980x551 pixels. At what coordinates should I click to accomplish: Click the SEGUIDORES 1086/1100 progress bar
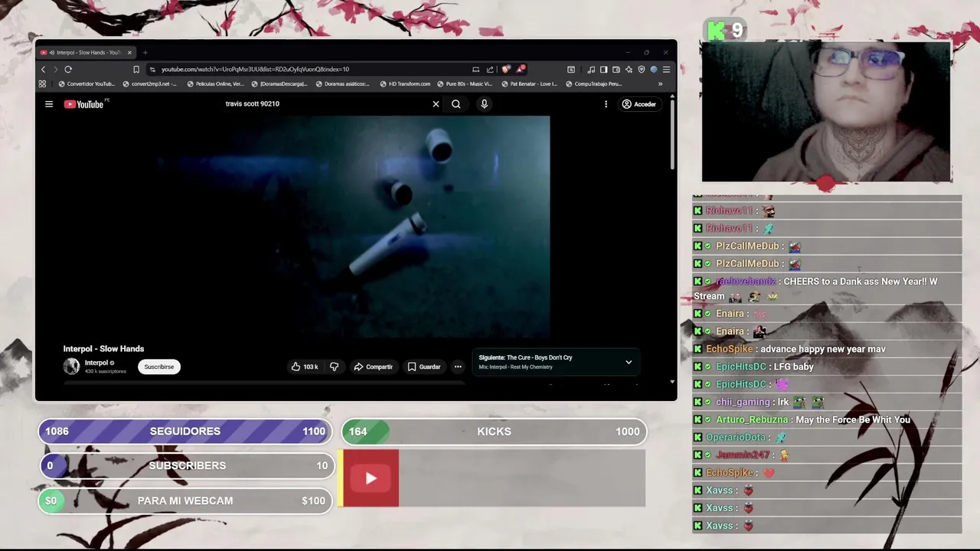coord(185,432)
